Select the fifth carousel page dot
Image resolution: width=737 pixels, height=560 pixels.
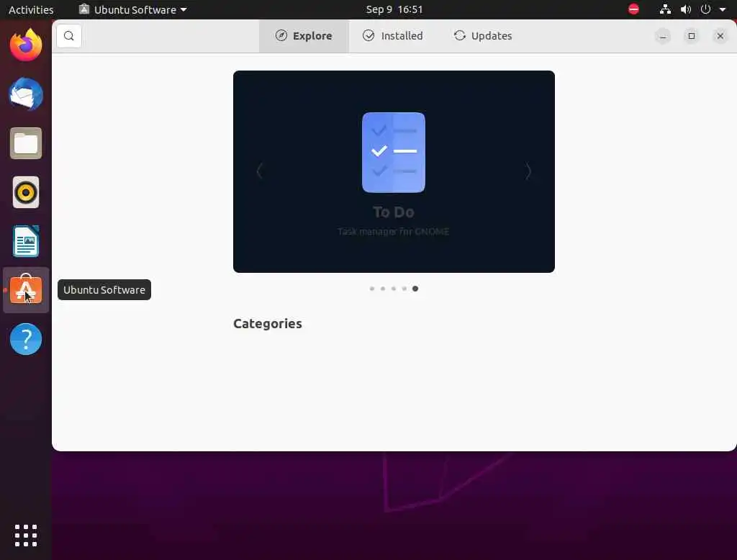(x=415, y=289)
